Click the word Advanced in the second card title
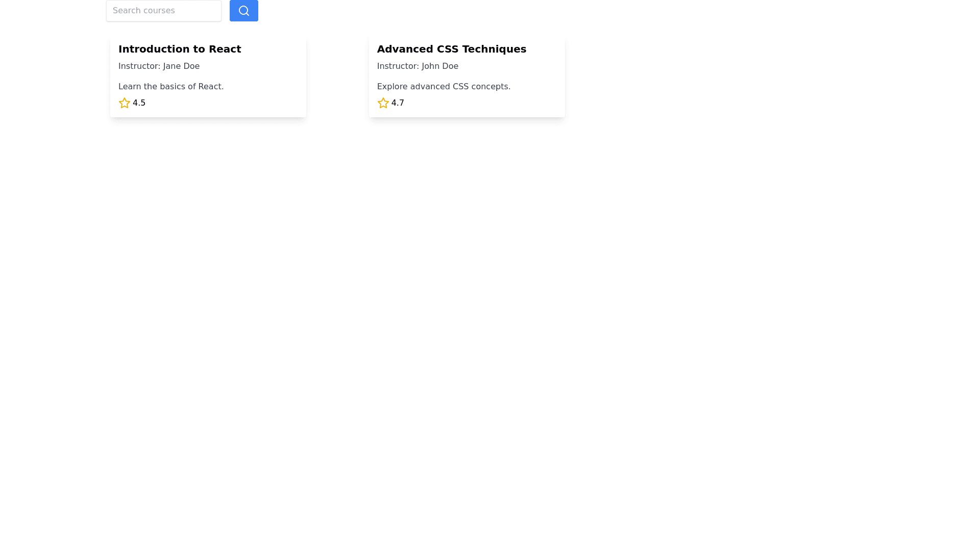This screenshot has width=980, height=551. (x=405, y=49)
